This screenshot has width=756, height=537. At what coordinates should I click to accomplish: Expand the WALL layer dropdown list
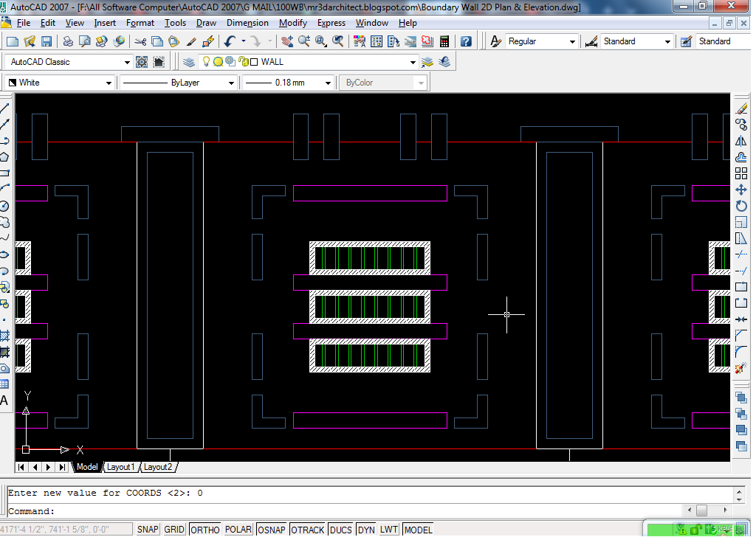click(413, 61)
